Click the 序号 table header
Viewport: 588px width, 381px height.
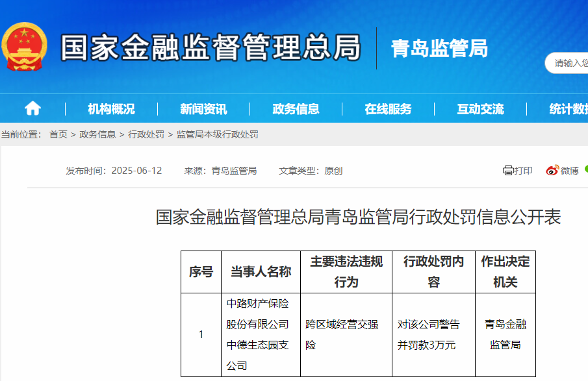(201, 272)
